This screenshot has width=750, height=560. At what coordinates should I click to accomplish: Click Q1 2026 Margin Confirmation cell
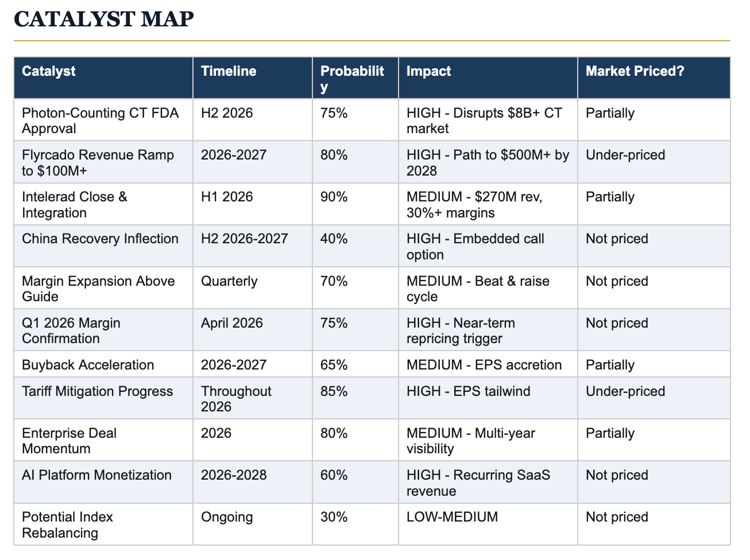click(x=103, y=330)
